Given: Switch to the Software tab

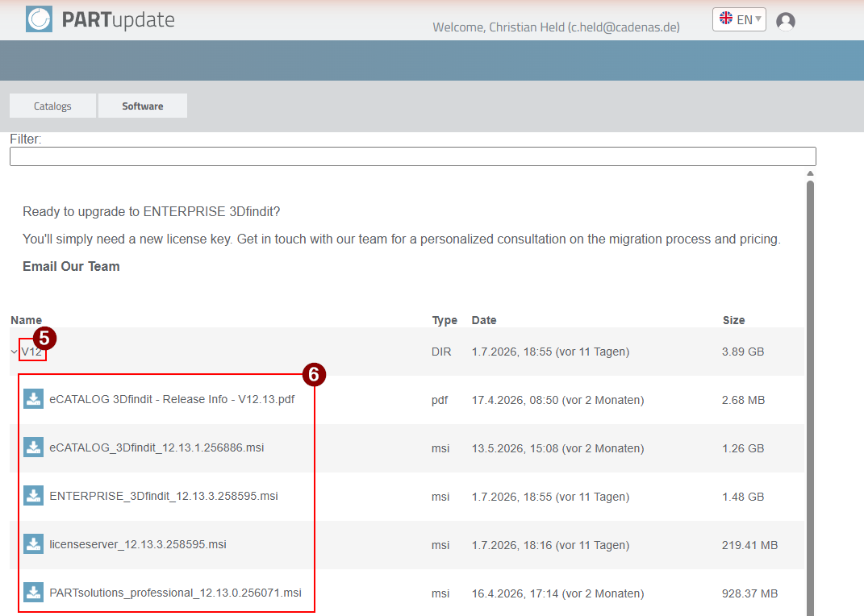Looking at the screenshot, I should click(143, 106).
